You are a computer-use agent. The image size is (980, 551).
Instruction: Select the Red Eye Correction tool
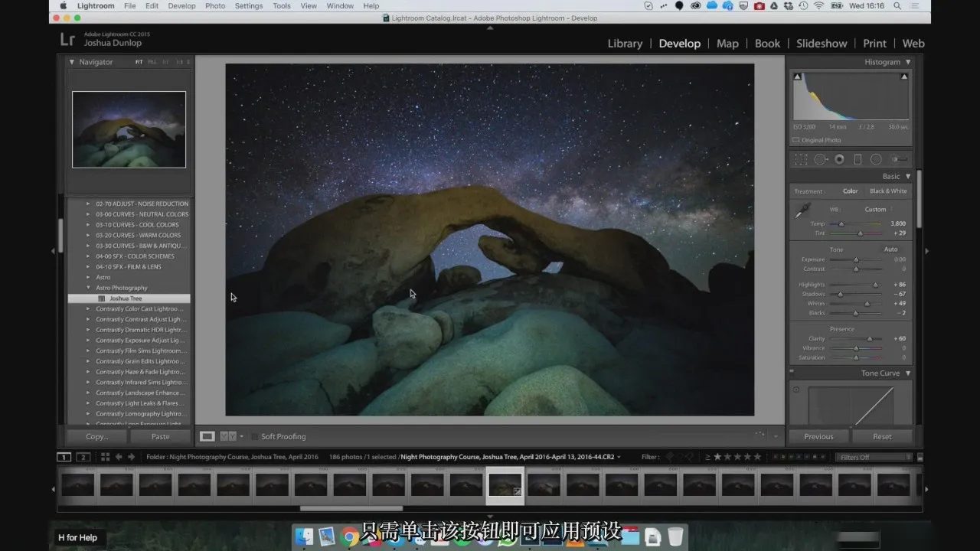[x=839, y=159]
